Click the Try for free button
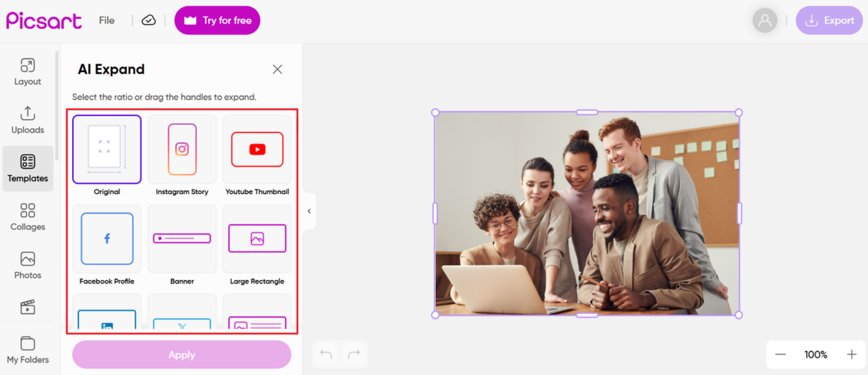 217,20
